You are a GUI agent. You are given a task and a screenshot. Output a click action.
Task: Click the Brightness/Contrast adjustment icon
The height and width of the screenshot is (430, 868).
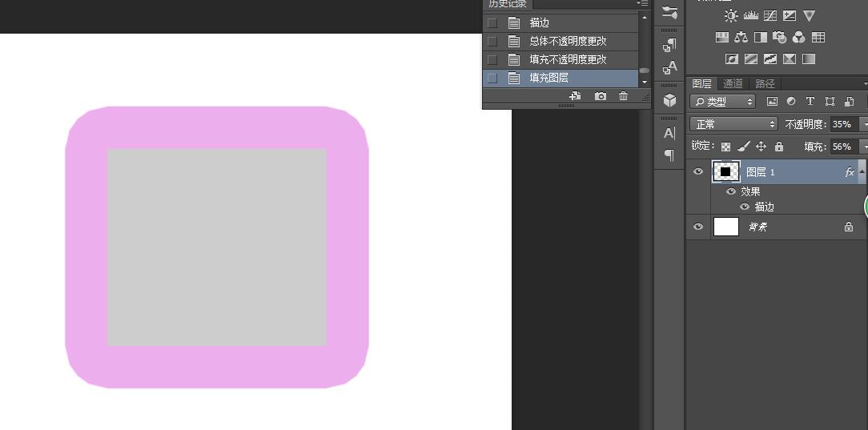coord(731,16)
